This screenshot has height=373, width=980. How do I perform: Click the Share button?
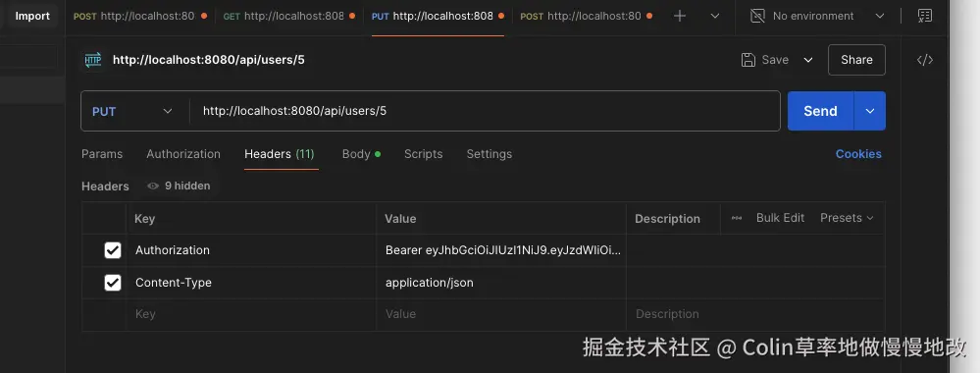click(x=856, y=60)
